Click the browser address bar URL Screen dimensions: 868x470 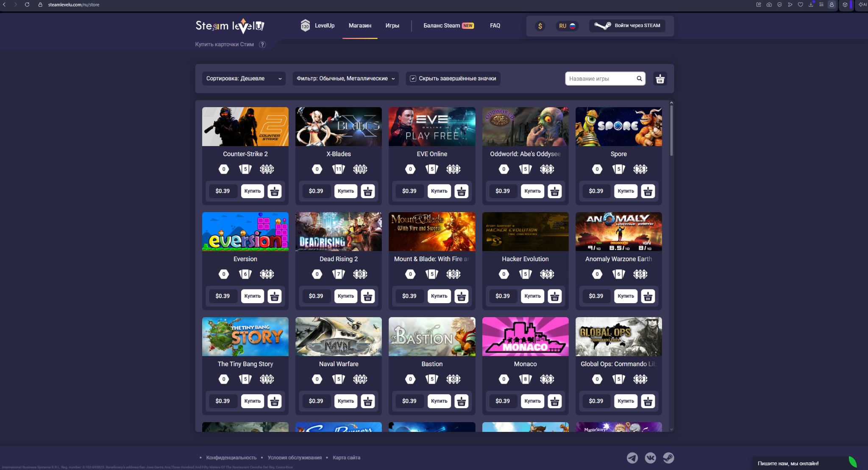(74, 5)
